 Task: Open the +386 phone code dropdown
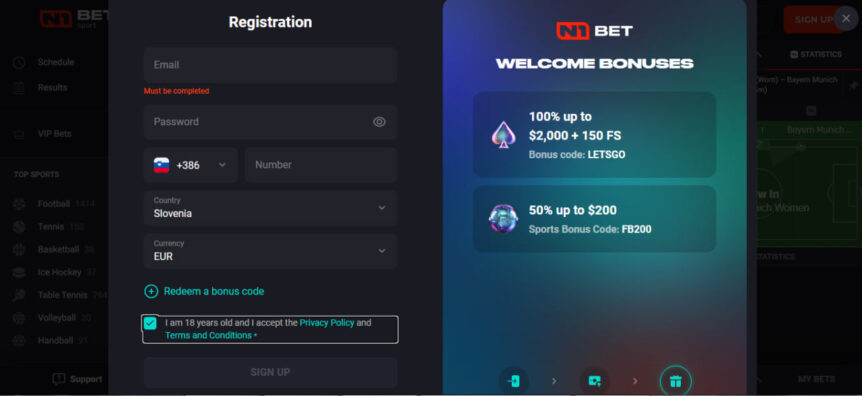(191, 165)
